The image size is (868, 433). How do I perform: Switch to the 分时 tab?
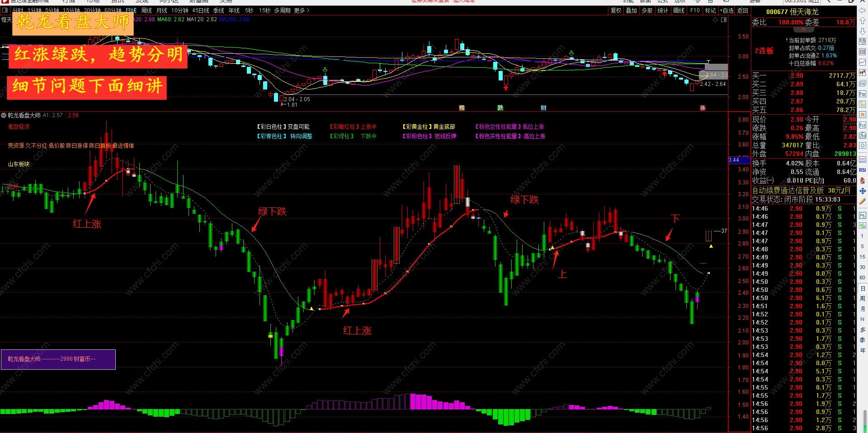pyautogui.click(x=18, y=10)
